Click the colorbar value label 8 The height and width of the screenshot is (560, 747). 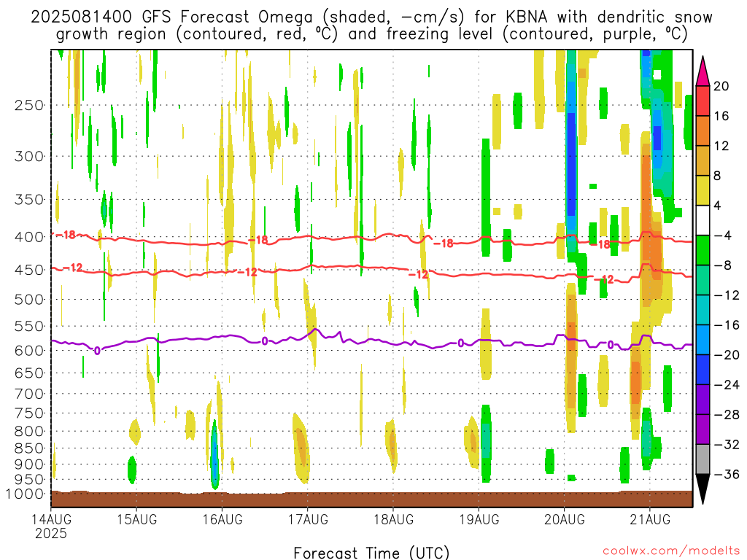(717, 176)
